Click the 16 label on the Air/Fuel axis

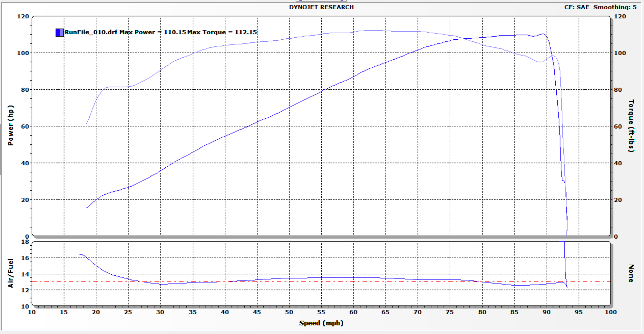(x=25, y=258)
